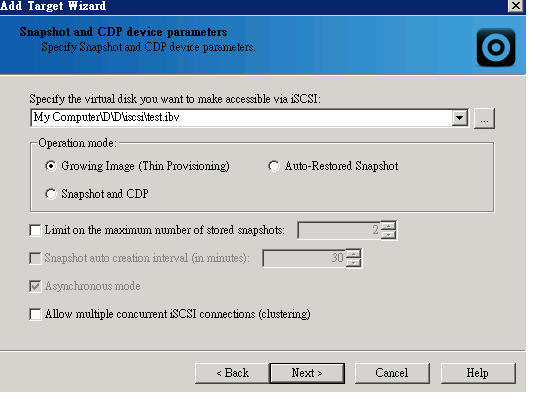Decrease maximum snapshots spinner value
This screenshot has width=535, height=399.
(x=388, y=235)
